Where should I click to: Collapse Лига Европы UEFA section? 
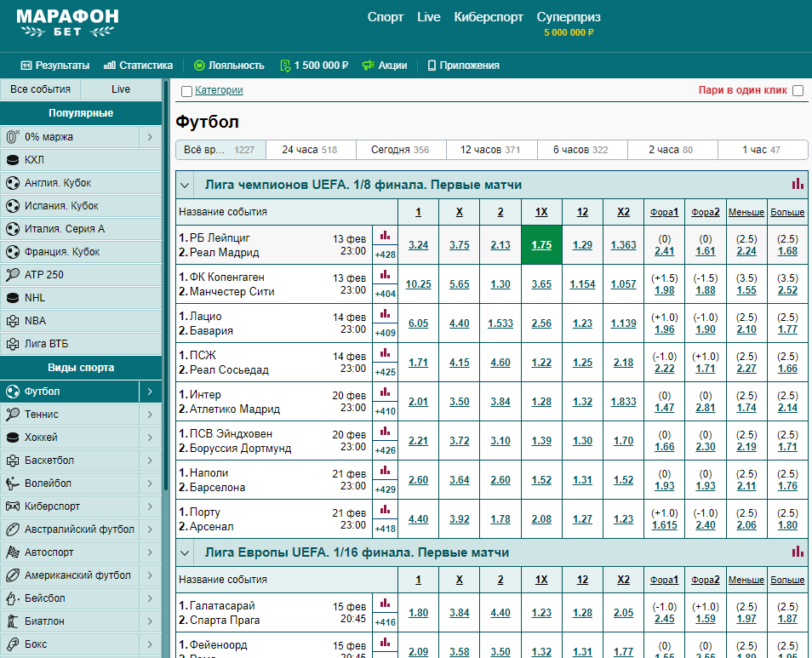185,553
